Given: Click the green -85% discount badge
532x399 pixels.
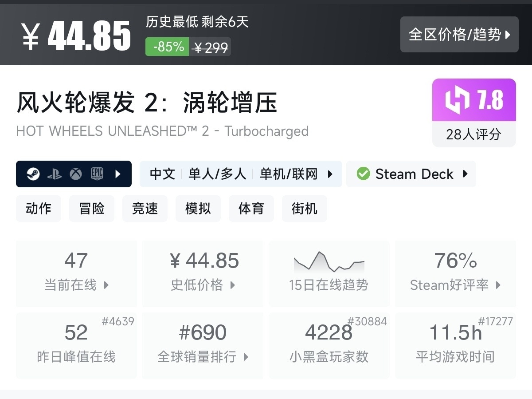Looking at the screenshot, I should 168,47.
